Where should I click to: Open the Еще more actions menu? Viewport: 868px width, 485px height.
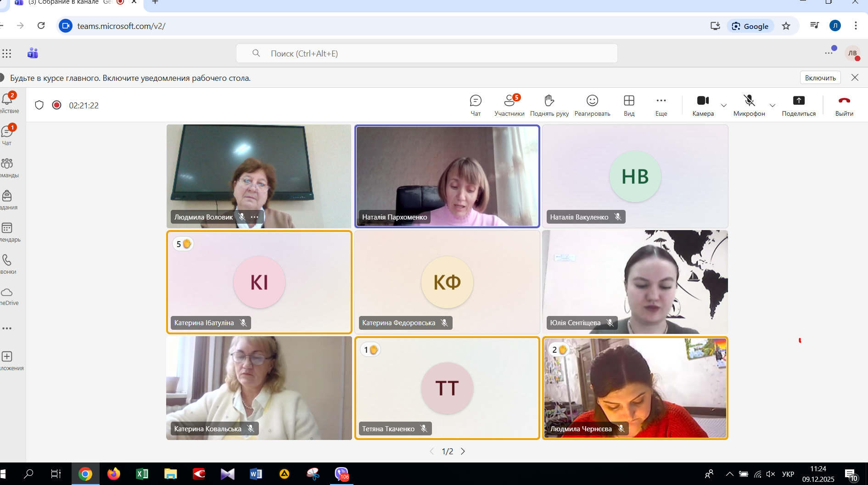(661, 105)
